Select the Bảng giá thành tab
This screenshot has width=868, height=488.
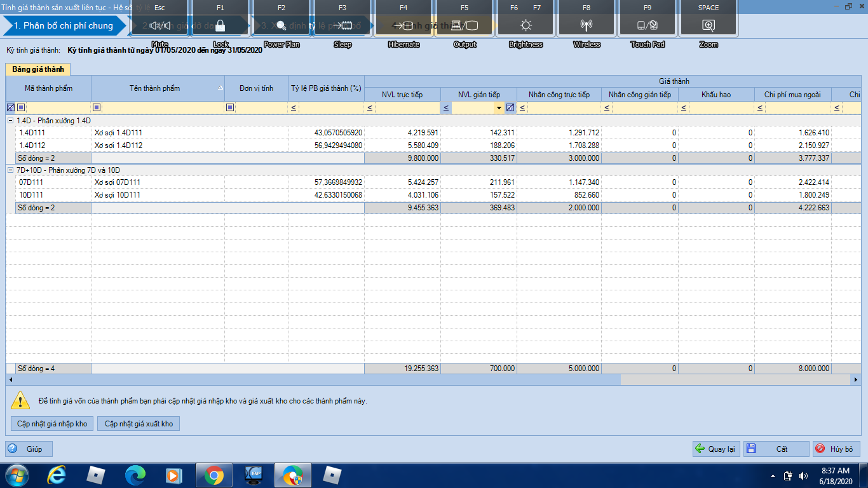click(x=37, y=69)
